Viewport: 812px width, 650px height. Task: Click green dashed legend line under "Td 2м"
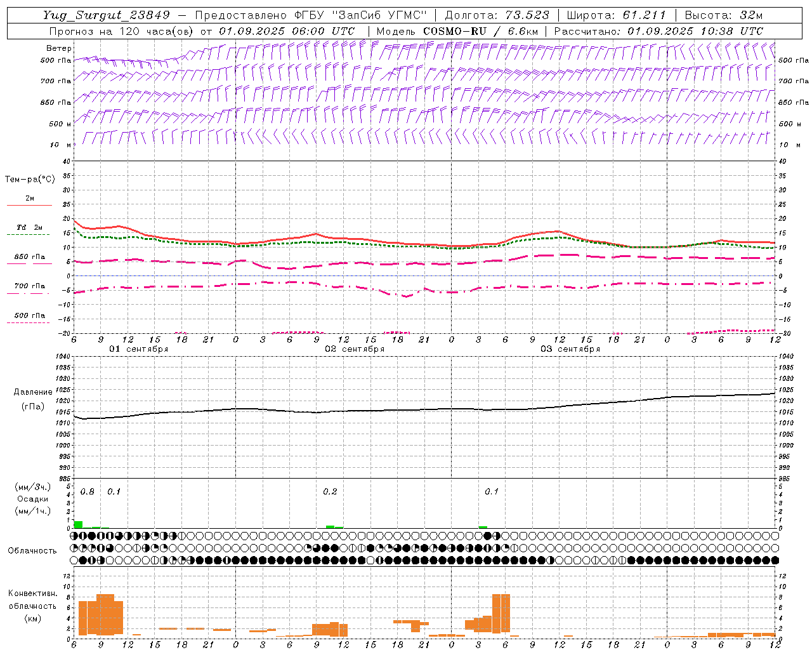[x=29, y=234]
